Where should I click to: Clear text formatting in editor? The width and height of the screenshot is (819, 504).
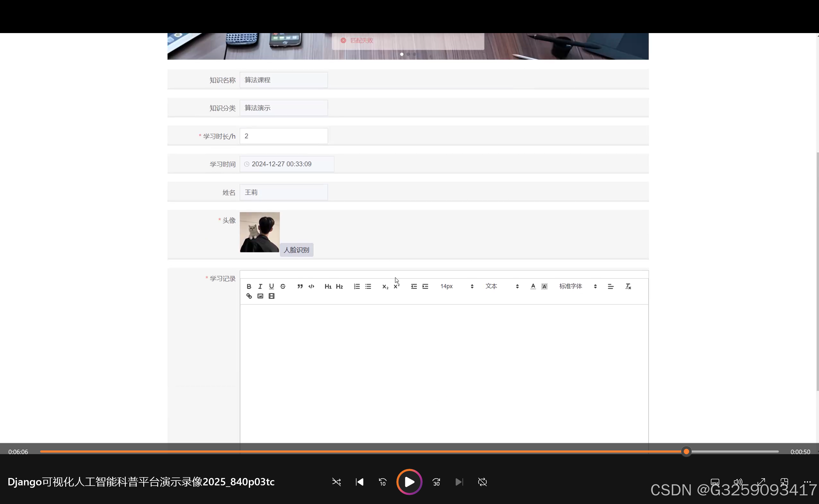[628, 286]
